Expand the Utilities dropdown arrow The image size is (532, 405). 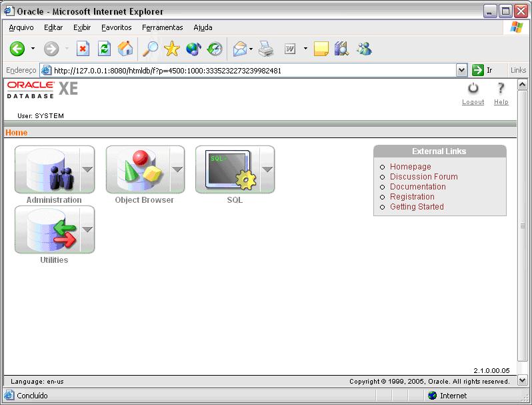pyautogui.click(x=87, y=230)
